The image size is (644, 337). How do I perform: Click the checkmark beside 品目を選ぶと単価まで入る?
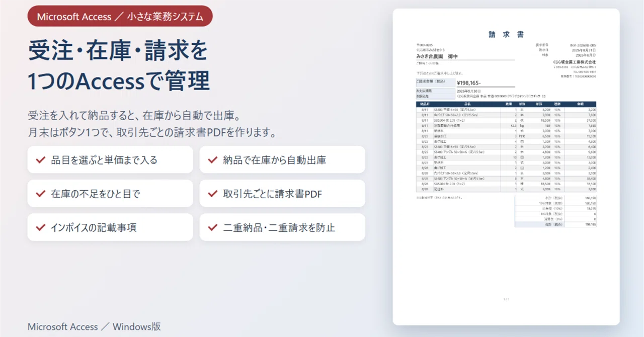(41, 160)
